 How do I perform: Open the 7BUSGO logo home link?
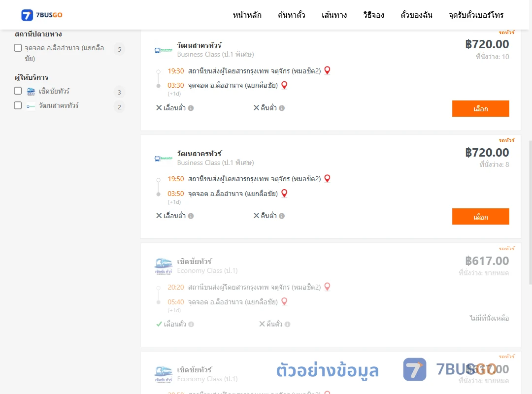tap(42, 15)
